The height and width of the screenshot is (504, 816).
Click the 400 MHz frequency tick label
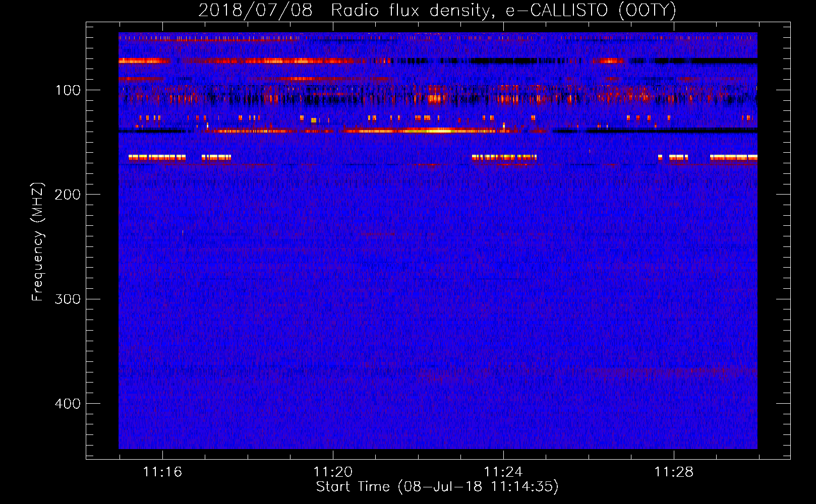(68, 404)
